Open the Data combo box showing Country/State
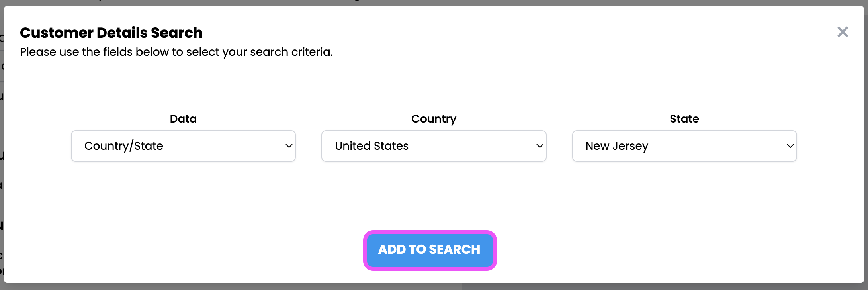The height and width of the screenshot is (290, 868). coord(183,146)
